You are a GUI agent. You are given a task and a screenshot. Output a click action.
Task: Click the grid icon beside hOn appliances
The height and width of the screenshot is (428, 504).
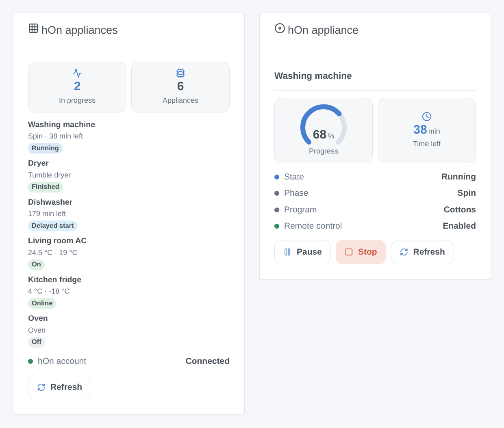(33, 28)
